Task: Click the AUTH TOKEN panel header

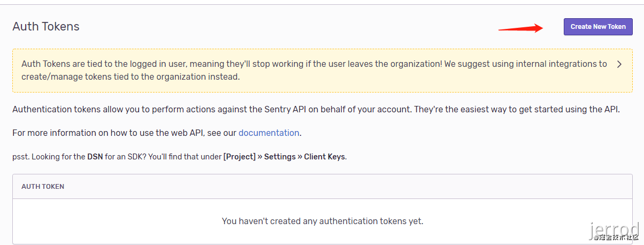Action: point(43,187)
